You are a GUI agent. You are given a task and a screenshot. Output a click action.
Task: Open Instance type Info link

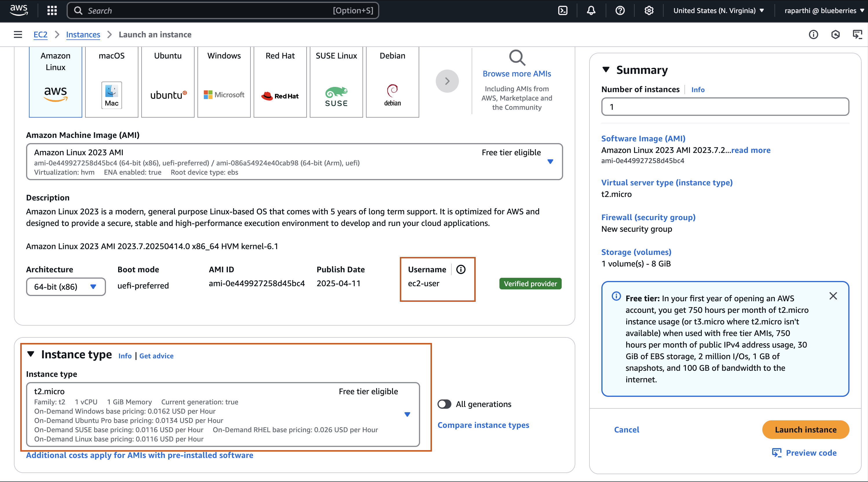[125, 356]
